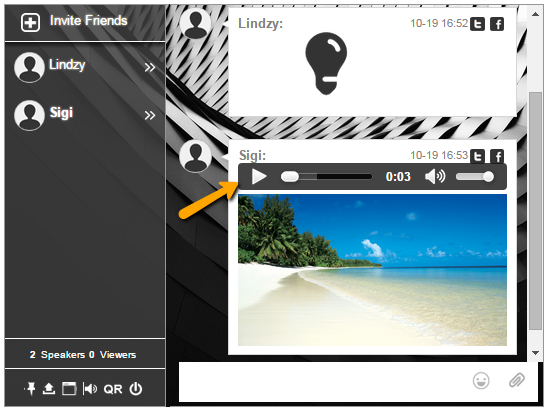Image resolution: width=548 pixels, height=411 pixels.
Task: Mute the audio player volume icon
Action: pos(435,176)
